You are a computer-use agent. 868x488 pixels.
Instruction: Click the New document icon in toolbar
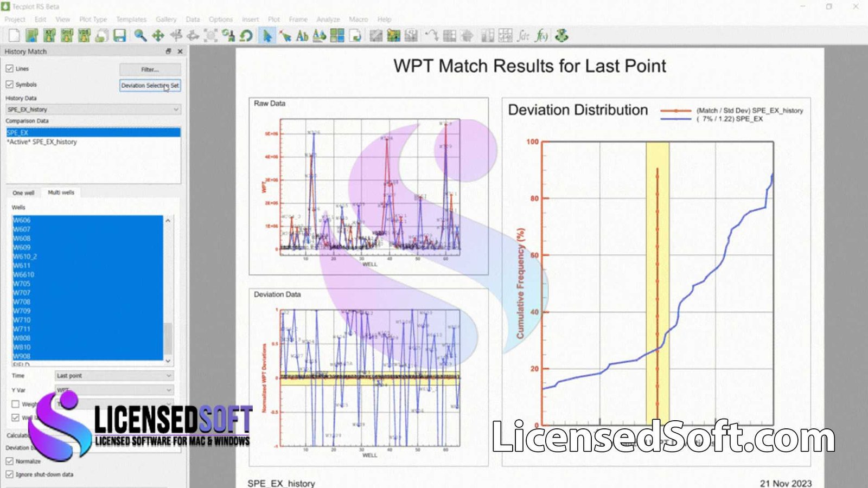pyautogui.click(x=14, y=36)
